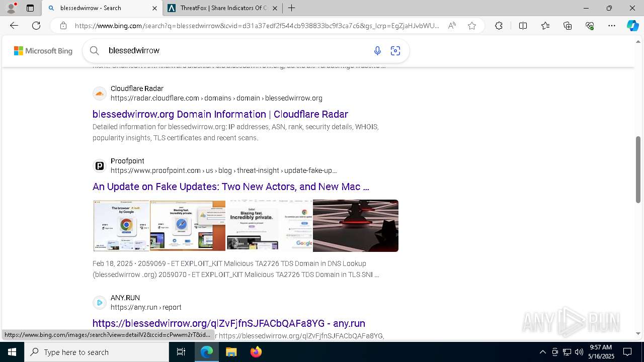Toggle split screen view
This screenshot has width=644, height=362.
pyautogui.click(x=523, y=26)
